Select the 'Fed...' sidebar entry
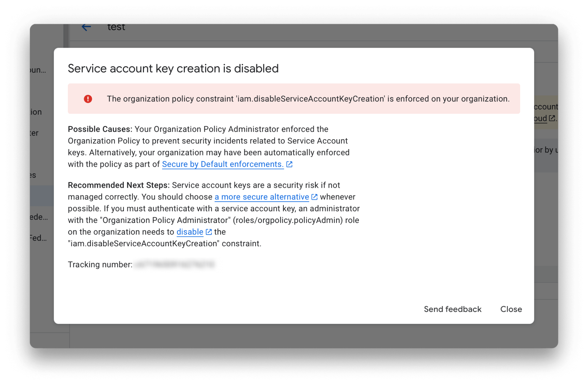Viewport: 588px width, 384px height. click(38, 238)
